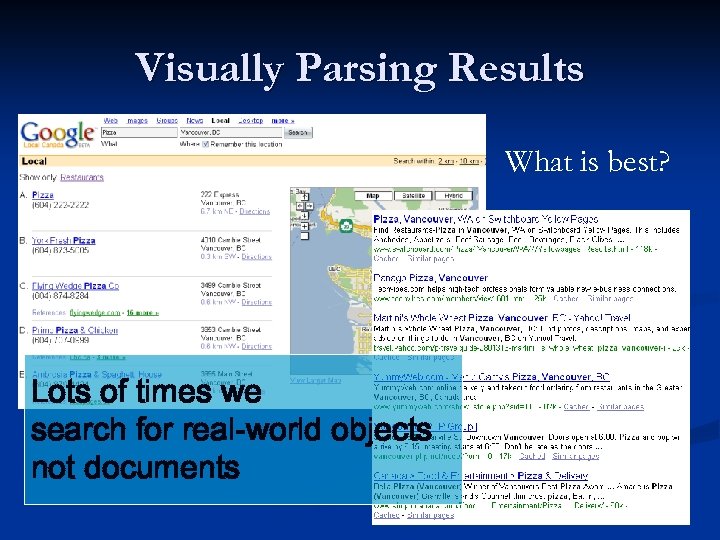The height and width of the screenshot is (540, 720).
Task: Pan the map up with arrow control
Action: point(304,197)
